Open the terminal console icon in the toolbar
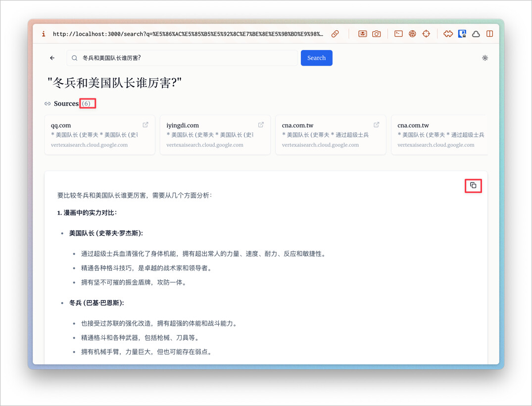 [399, 34]
